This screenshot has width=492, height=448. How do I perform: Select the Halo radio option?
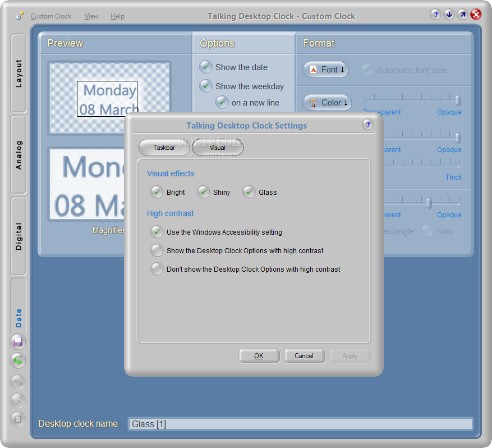coord(427,231)
